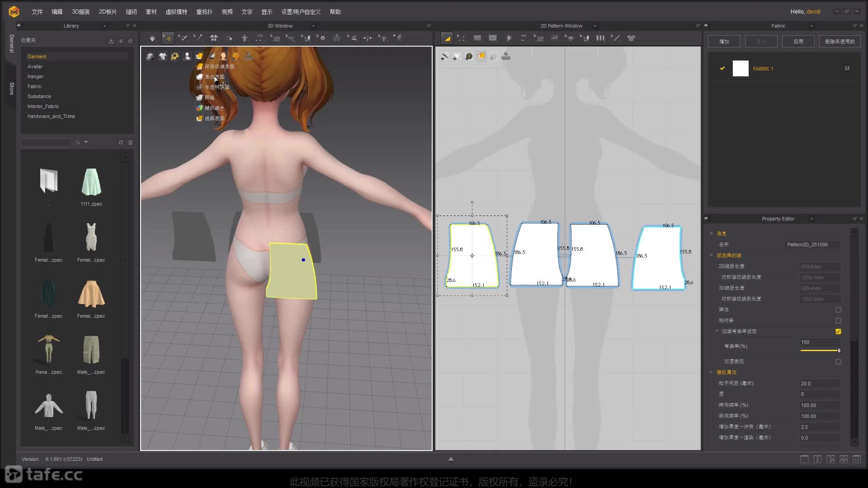Click the avatar display bust icon in 3D view
This screenshot has height=488, width=868.
coord(187,56)
